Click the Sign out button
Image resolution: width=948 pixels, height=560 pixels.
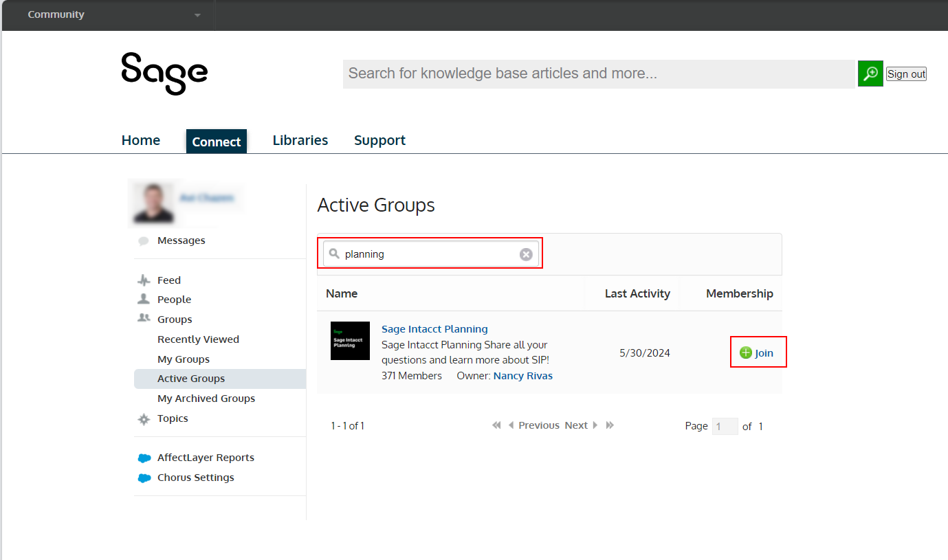click(x=906, y=74)
